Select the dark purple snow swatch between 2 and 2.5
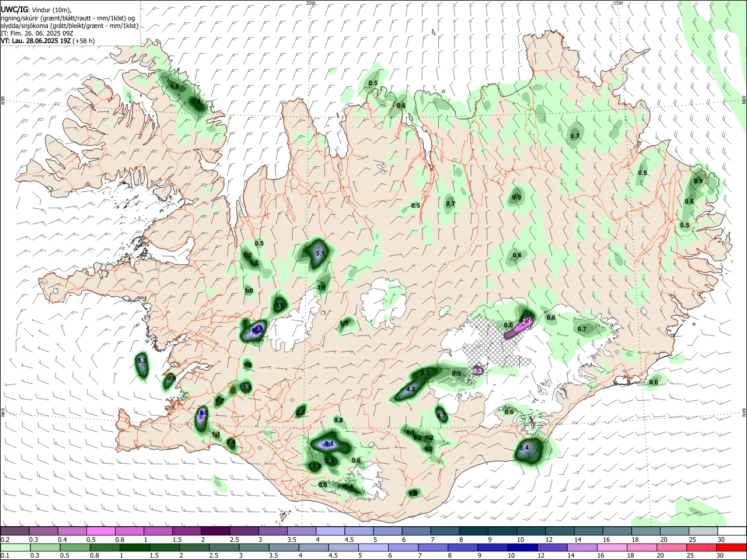The image size is (747, 560). click(215, 531)
